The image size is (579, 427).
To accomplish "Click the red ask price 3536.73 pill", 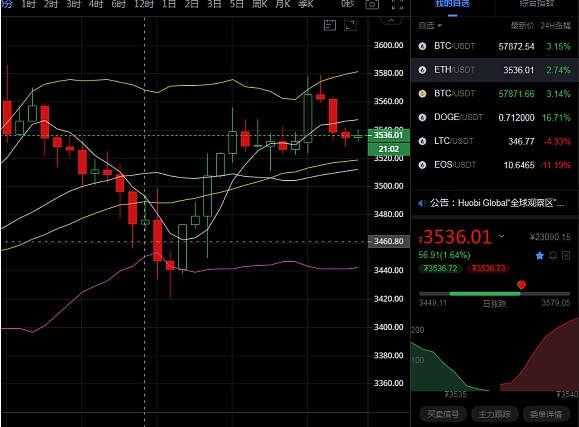I will click(488, 268).
